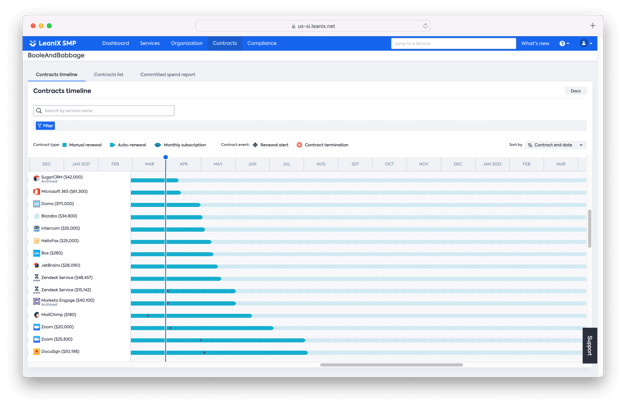Focus the Search by service name field

(x=104, y=111)
